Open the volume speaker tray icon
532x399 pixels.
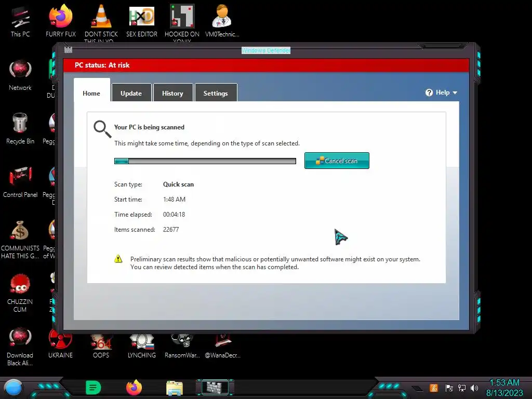474,388
